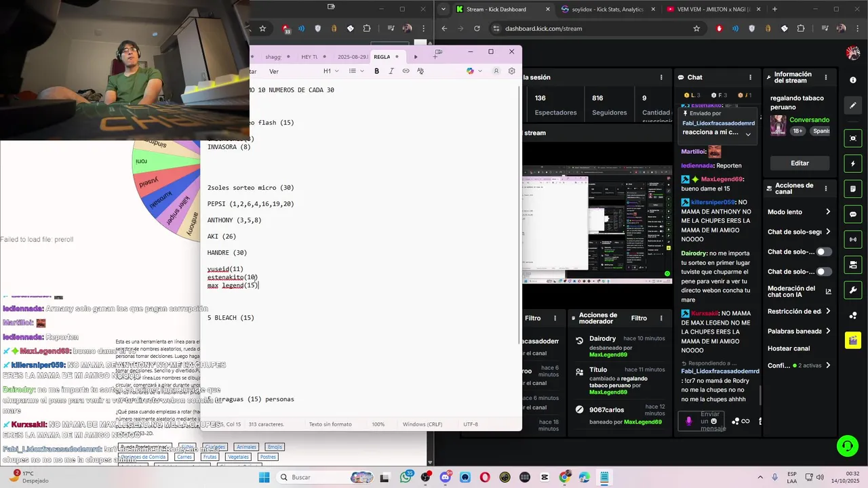Toggle second Chat de solo switch
This screenshot has width=868, height=488.
coord(824,271)
